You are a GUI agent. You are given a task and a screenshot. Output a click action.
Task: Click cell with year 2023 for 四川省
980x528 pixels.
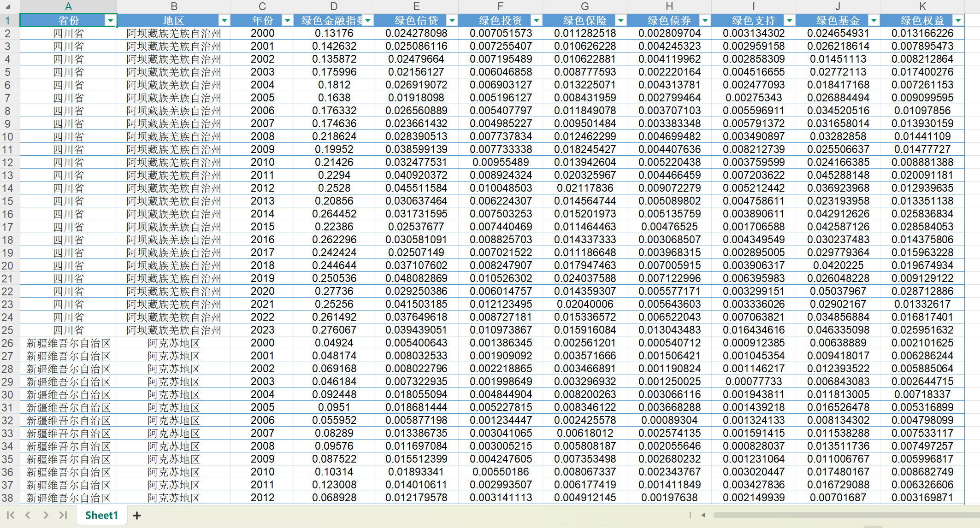click(262, 330)
